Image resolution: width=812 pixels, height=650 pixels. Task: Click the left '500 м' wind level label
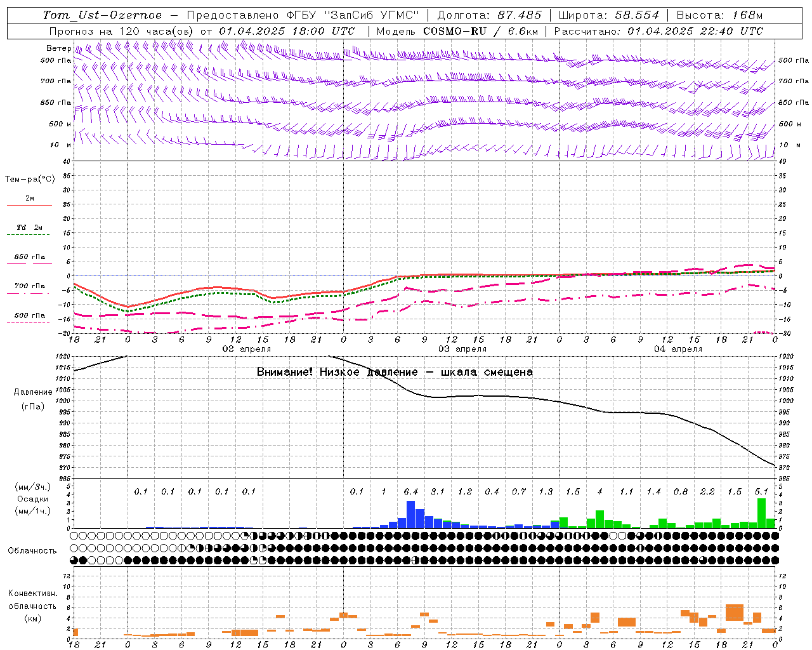60,124
